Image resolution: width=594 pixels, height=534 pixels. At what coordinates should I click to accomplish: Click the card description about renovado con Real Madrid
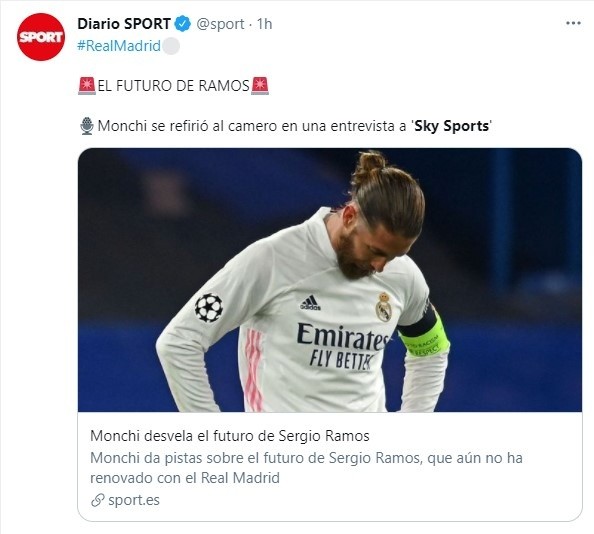(306, 468)
